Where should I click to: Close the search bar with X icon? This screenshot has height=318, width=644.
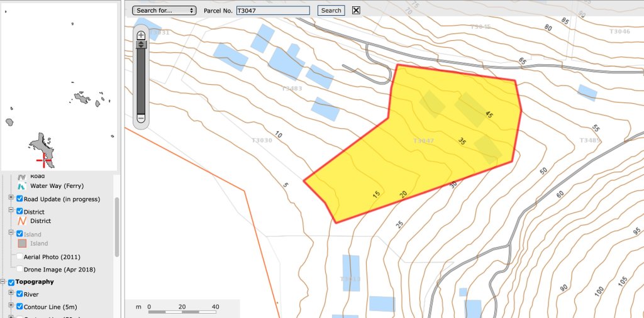point(356,10)
